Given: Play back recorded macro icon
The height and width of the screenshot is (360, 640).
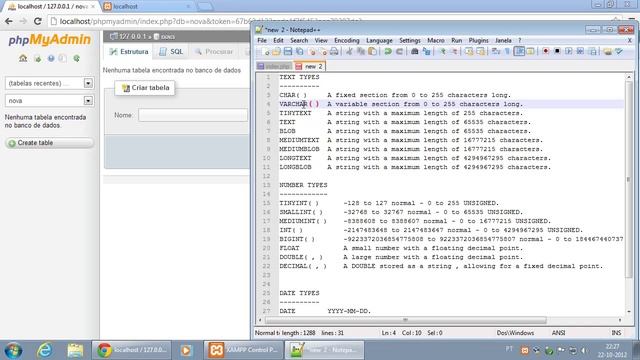Looking at the screenshot, I should click(569, 51).
